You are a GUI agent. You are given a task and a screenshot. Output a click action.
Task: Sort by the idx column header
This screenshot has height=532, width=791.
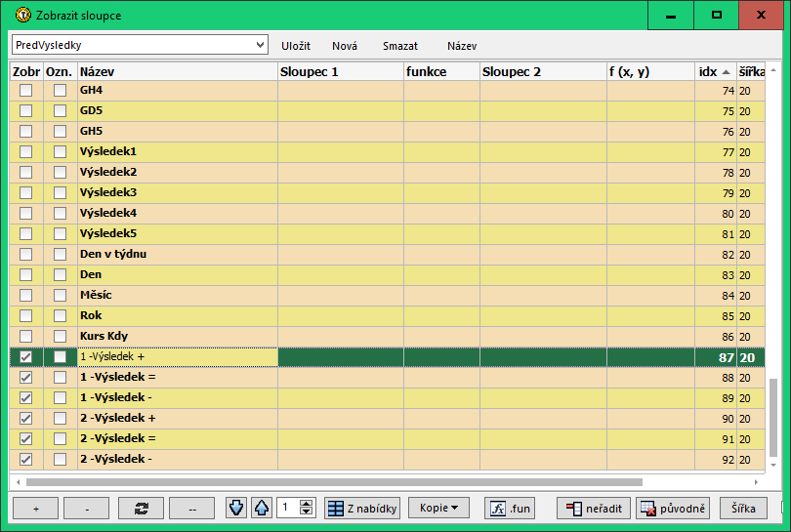click(x=715, y=71)
